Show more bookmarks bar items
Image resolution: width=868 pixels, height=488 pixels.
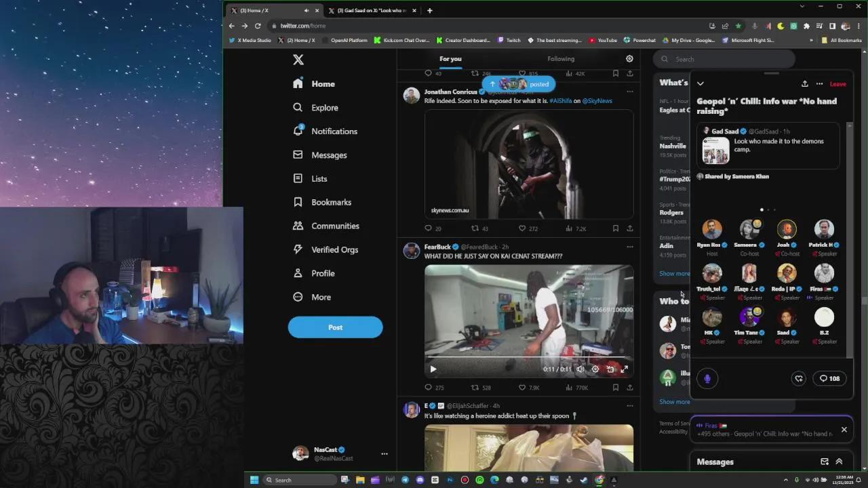[811, 40]
